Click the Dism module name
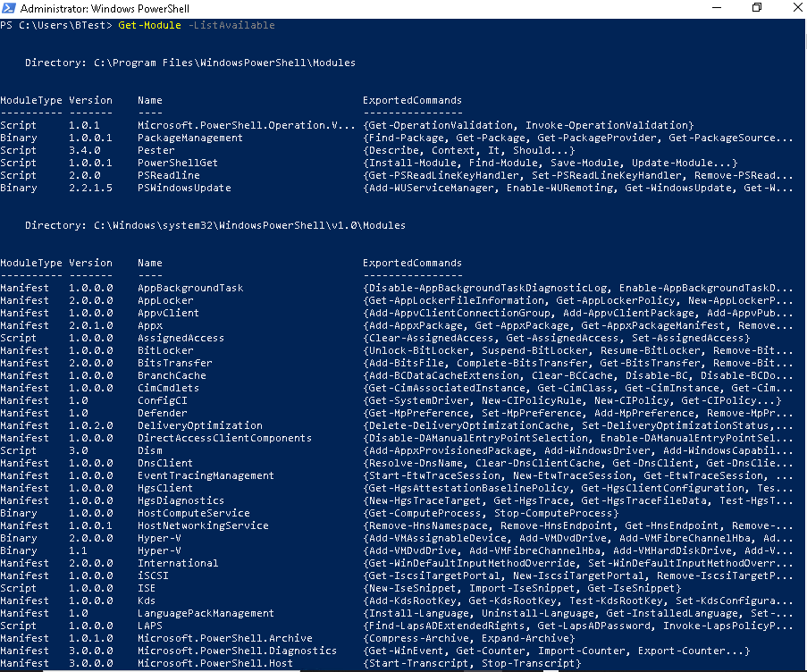The height and width of the screenshot is (672, 807). [150, 450]
